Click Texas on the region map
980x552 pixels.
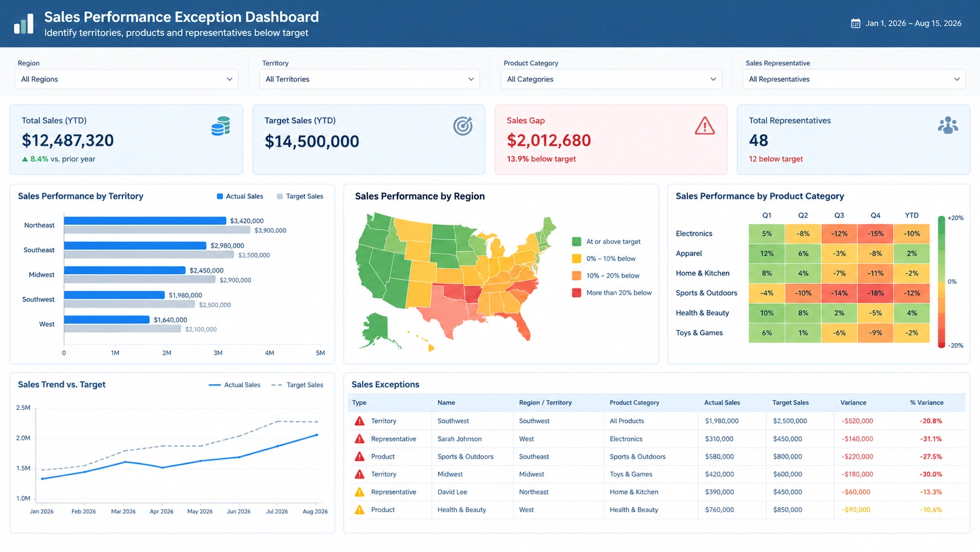(445, 314)
